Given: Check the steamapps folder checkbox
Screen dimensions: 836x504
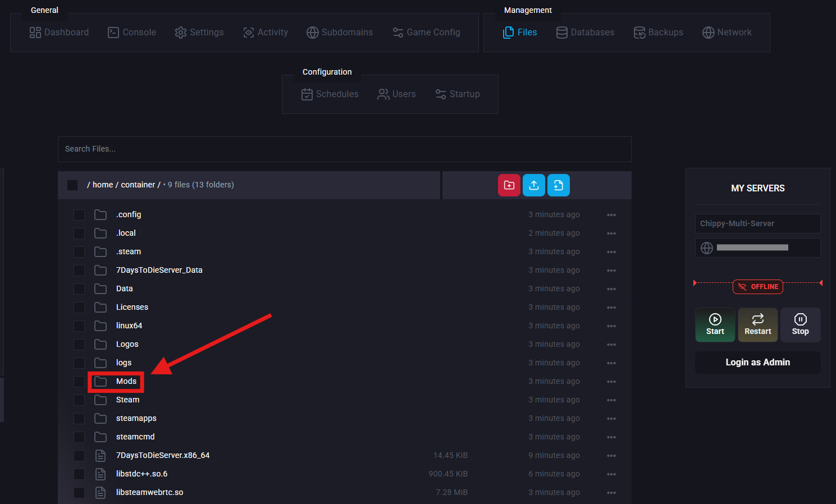Looking at the screenshot, I should (x=79, y=418).
